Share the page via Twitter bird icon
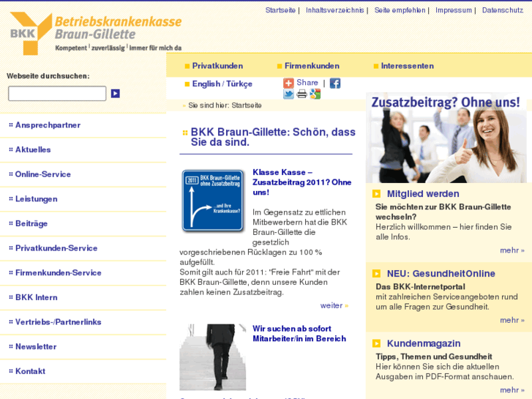This screenshot has height=399, width=532. (x=288, y=94)
